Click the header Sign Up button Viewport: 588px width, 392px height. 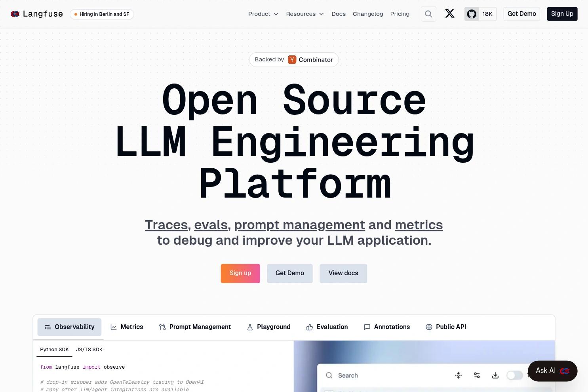(562, 14)
